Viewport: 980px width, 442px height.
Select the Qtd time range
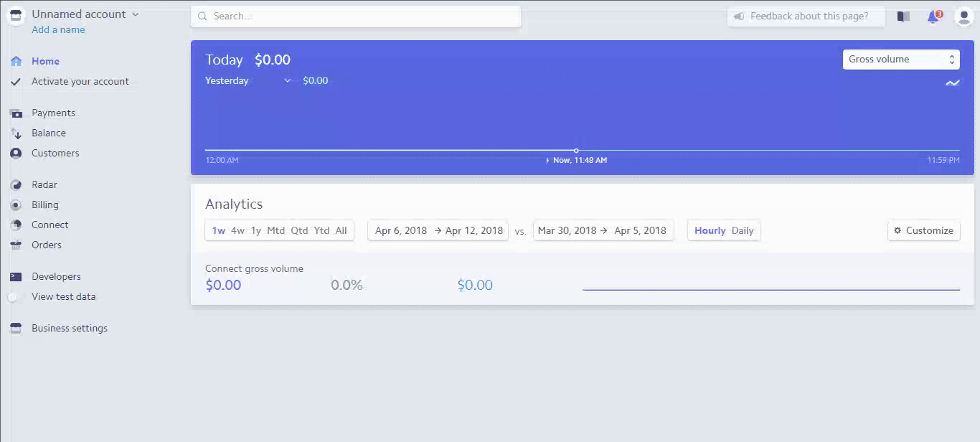tap(299, 230)
